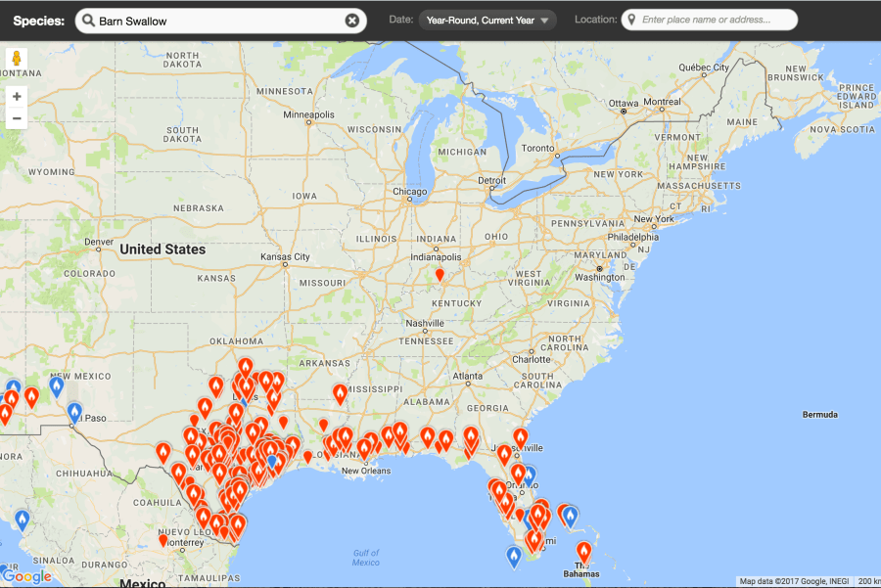Clear the Barn Swallow species search

pyautogui.click(x=352, y=21)
